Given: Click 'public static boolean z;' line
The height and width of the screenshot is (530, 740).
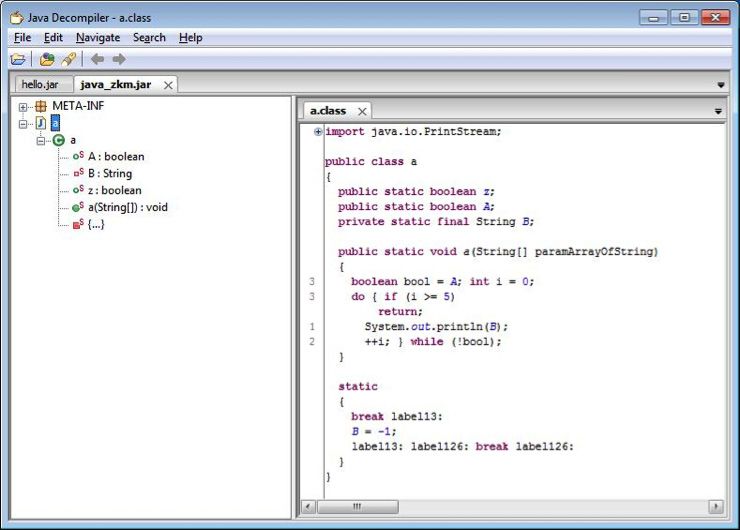Looking at the screenshot, I should pos(416,192).
